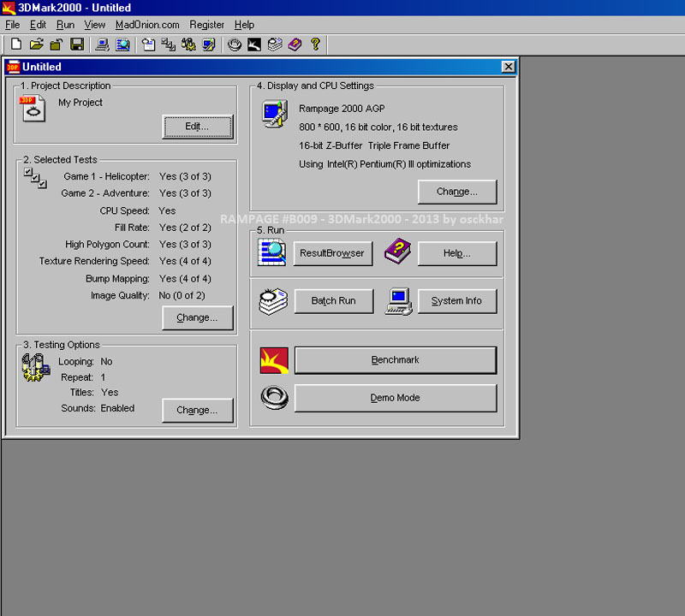Click the Edit... button in Project Description

(x=198, y=127)
